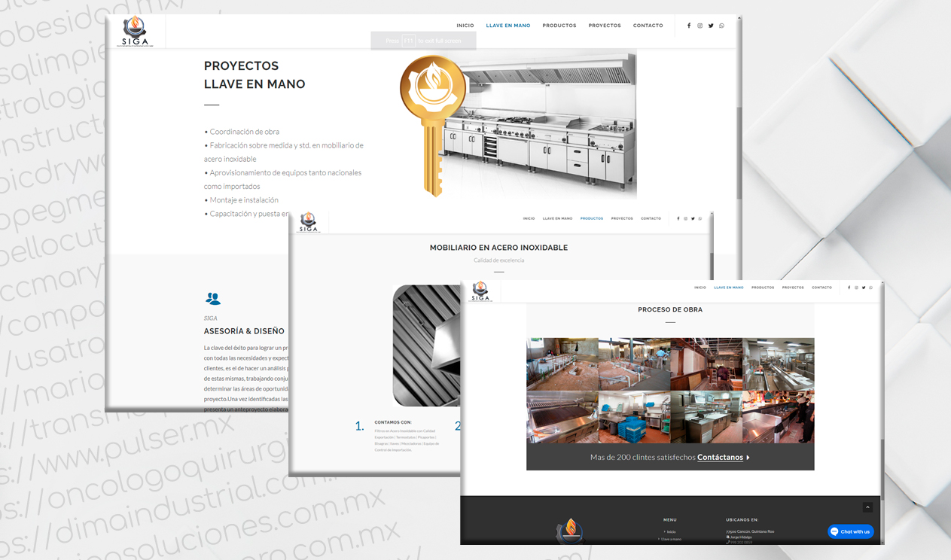Select highlighted 'LLAVE EN MANO' in topmost navigation
This screenshot has height=560, width=951.
(508, 26)
